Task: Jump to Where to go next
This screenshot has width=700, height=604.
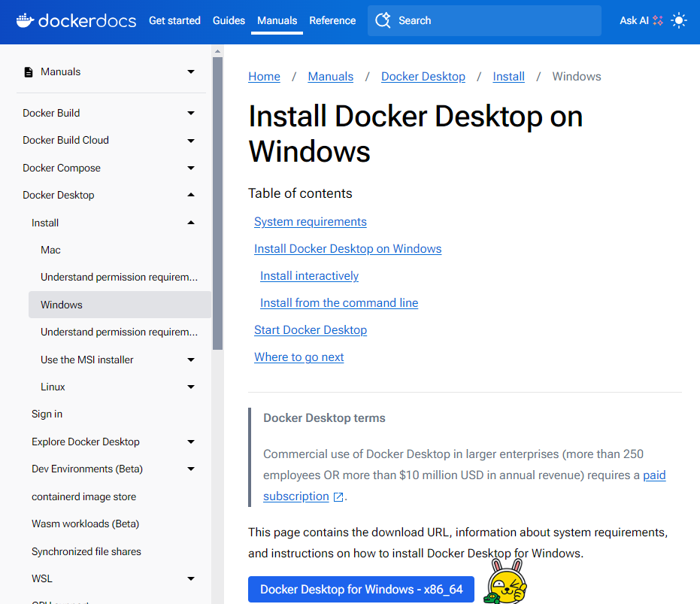Action: pos(299,357)
